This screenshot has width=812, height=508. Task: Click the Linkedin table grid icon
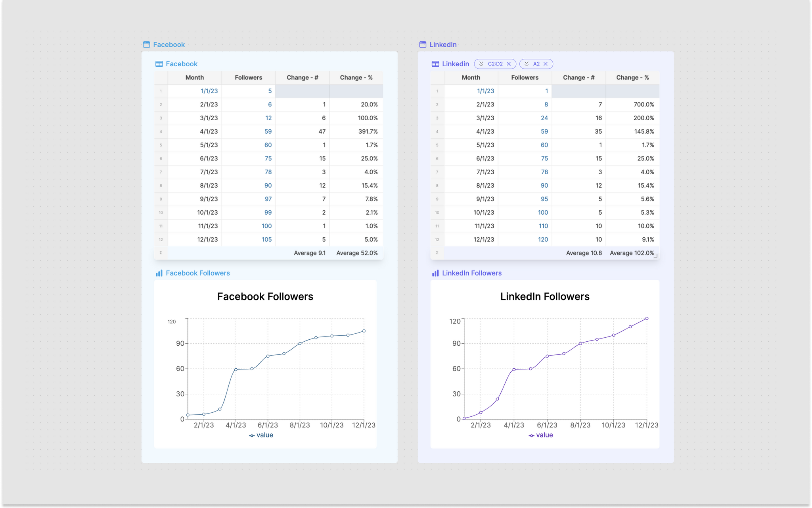tap(435, 64)
